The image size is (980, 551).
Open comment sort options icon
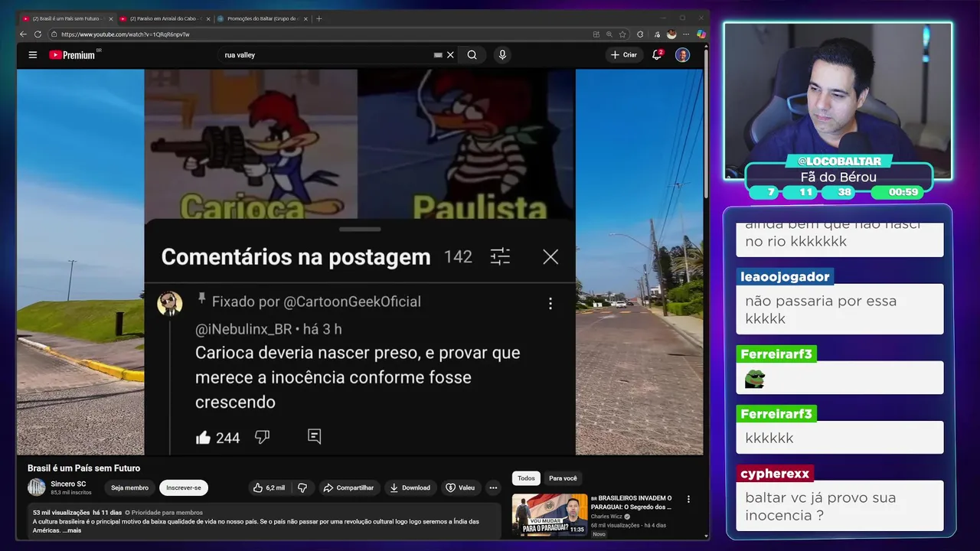pos(500,257)
